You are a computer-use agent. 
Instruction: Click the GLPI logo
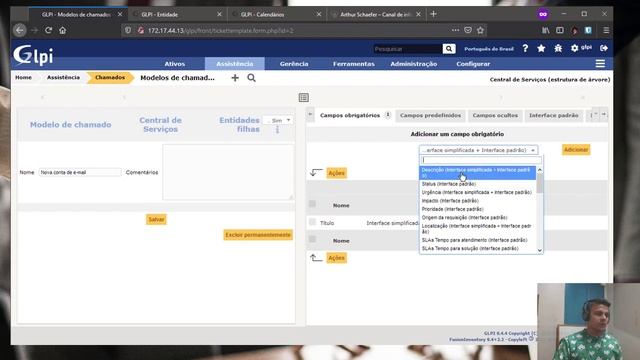(x=33, y=55)
